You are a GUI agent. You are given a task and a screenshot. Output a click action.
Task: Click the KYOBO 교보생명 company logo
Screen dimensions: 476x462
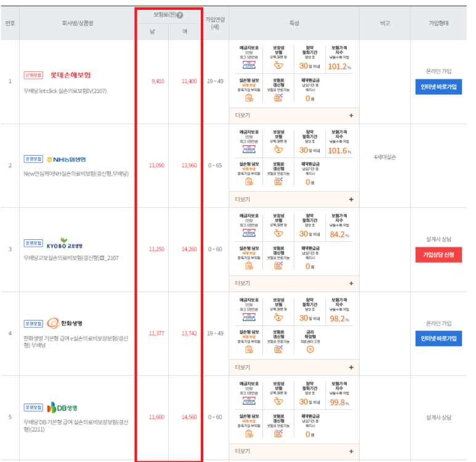[65, 244]
